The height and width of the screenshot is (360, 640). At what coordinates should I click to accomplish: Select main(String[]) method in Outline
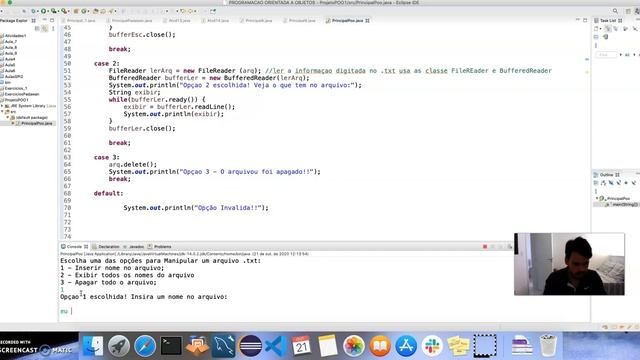tap(624, 204)
